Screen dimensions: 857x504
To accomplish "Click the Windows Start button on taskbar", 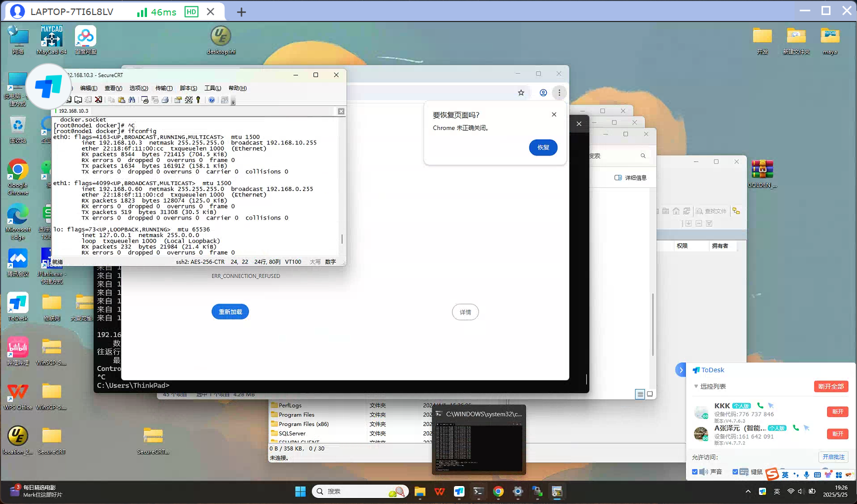I will [300, 491].
